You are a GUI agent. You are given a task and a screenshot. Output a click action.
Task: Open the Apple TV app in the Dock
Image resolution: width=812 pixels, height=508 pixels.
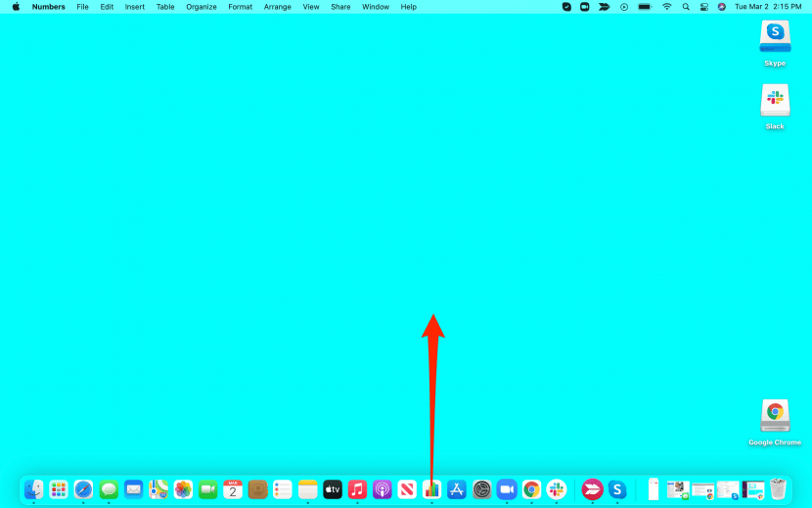tap(333, 489)
